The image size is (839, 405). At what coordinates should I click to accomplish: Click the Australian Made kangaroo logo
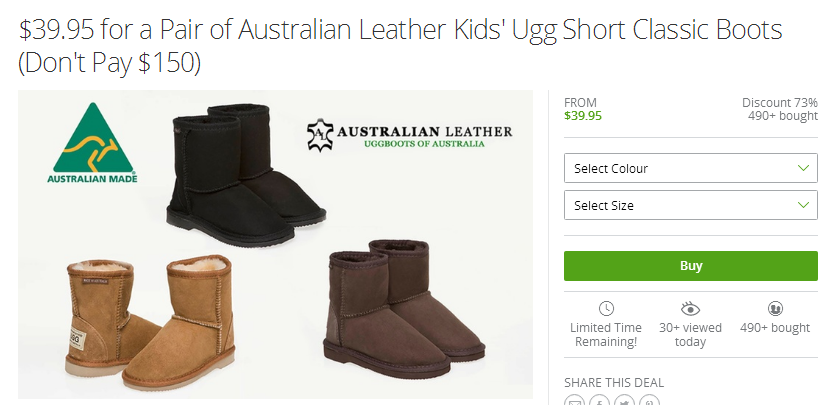pyautogui.click(x=93, y=143)
